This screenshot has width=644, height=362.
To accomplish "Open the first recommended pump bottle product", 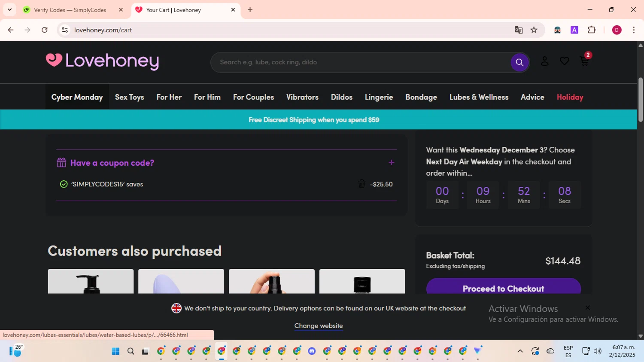I will [91, 281].
